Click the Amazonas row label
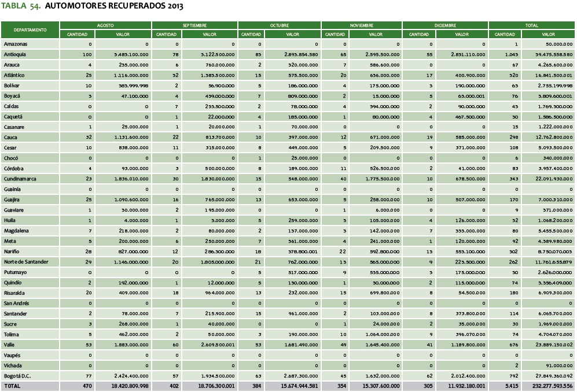 pos(16,44)
